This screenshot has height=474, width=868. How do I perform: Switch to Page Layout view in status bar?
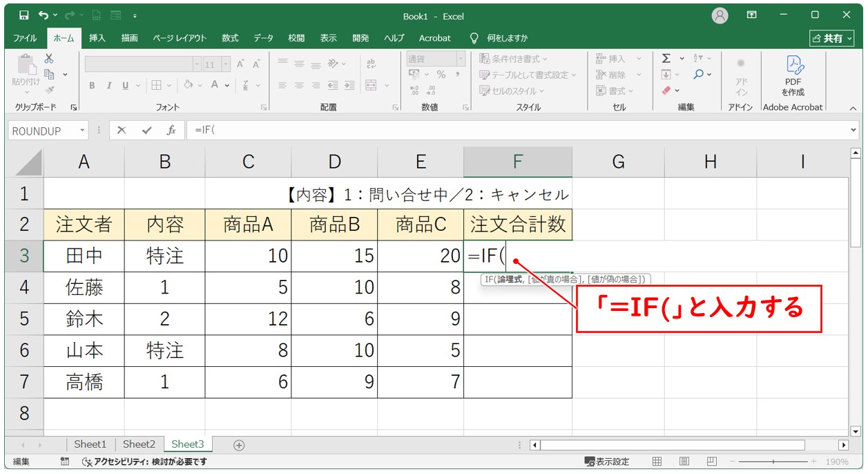tap(684, 462)
